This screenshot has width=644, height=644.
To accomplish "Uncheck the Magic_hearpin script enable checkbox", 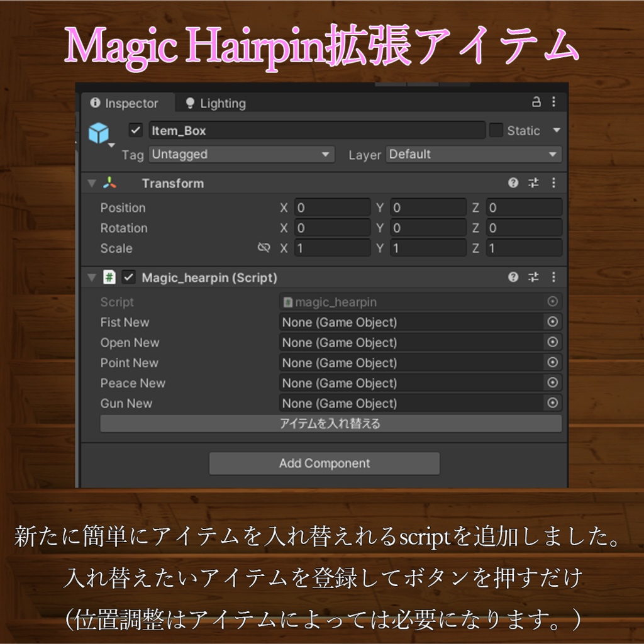I will pyautogui.click(x=128, y=277).
